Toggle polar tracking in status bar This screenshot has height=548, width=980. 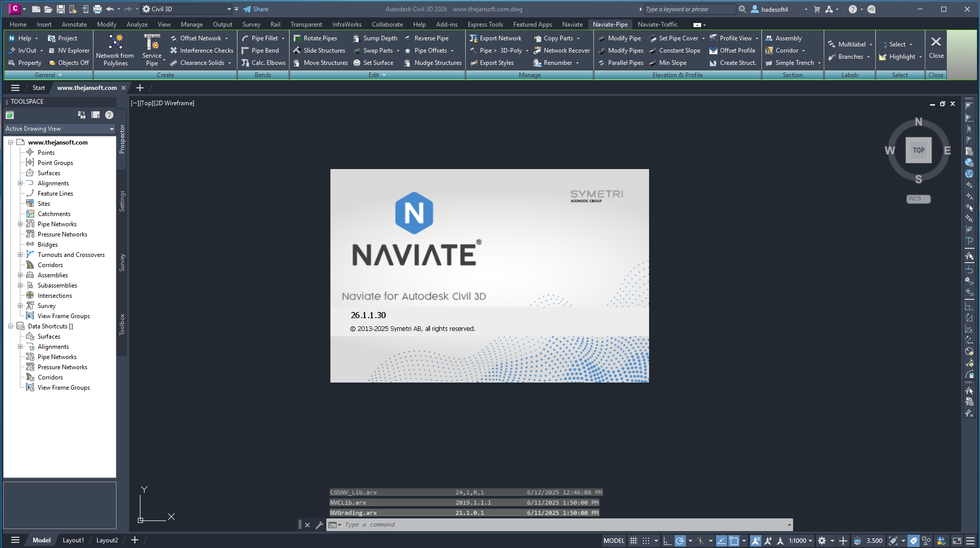pos(680,540)
